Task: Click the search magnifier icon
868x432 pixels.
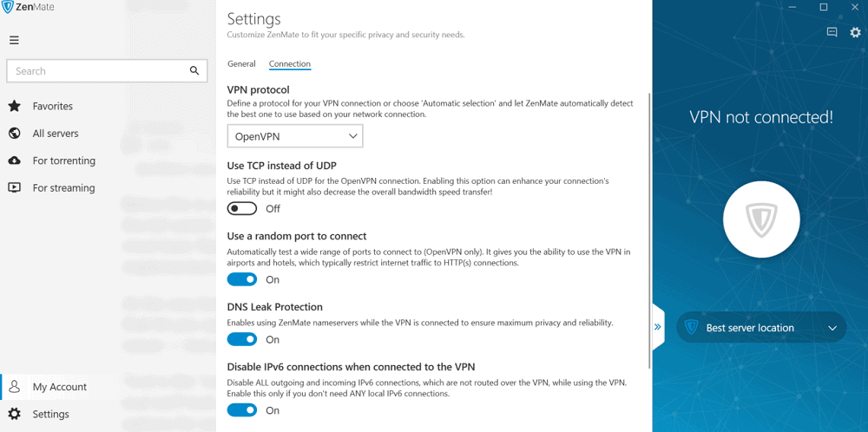Action: point(194,70)
